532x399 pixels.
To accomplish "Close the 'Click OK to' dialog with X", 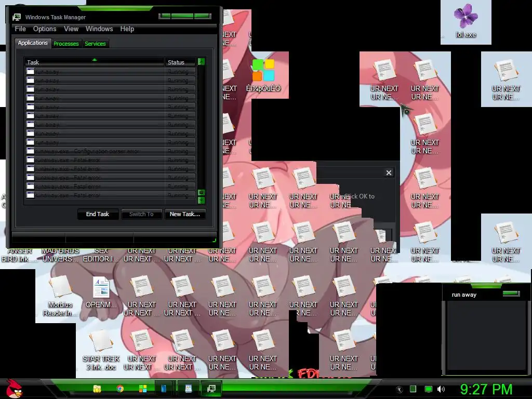I will coord(389,172).
